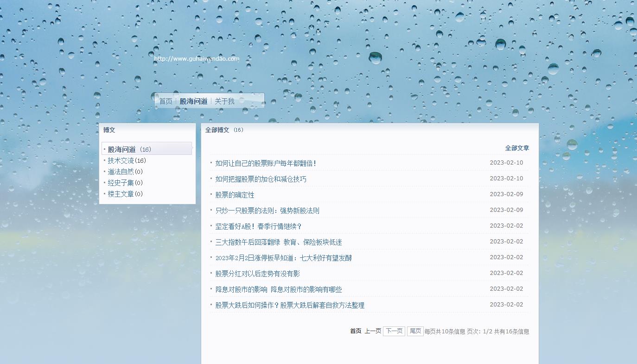Select 股海问道 (16) sidebar category
Viewport: 637px width, 364px height.
point(122,149)
